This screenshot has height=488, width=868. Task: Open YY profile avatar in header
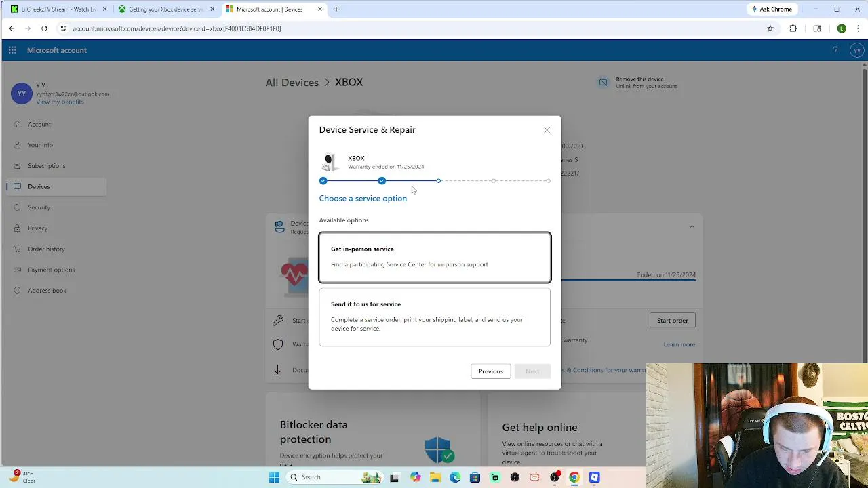coord(857,50)
